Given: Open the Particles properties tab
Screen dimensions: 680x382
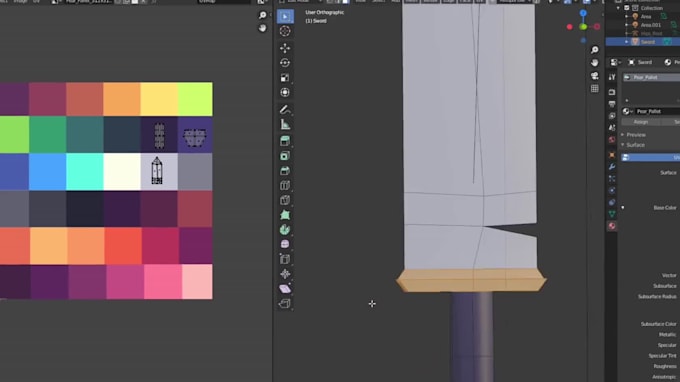Looking at the screenshot, I should pyautogui.click(x=612, y=178).
